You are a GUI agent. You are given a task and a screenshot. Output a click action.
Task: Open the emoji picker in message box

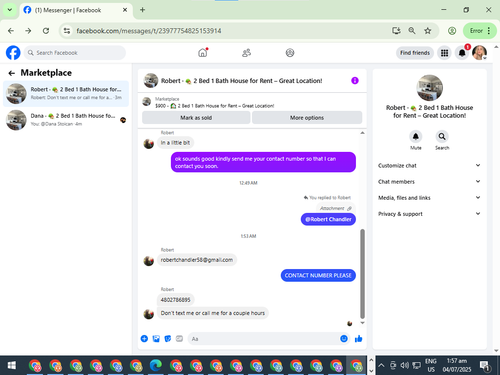click(344, 339)
